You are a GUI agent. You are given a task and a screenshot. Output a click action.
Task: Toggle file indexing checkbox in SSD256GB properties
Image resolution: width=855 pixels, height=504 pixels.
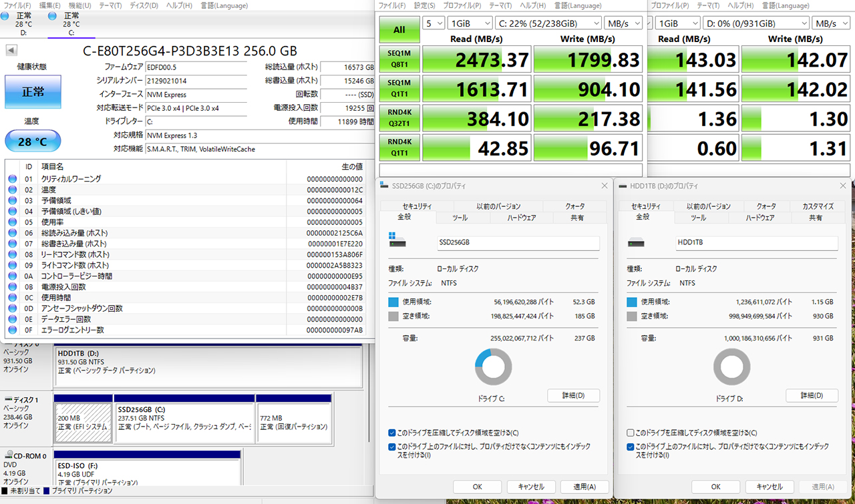click(392, 447)
